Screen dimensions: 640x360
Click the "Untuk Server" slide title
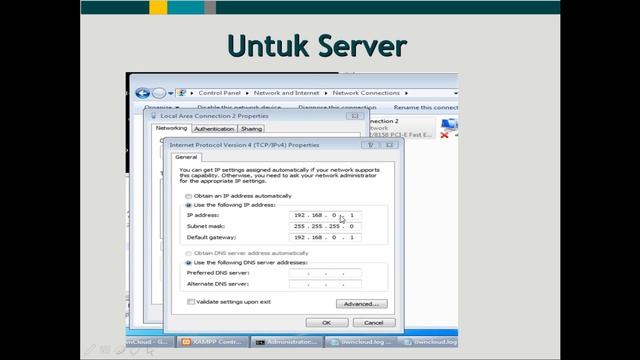tap(317, 46)
